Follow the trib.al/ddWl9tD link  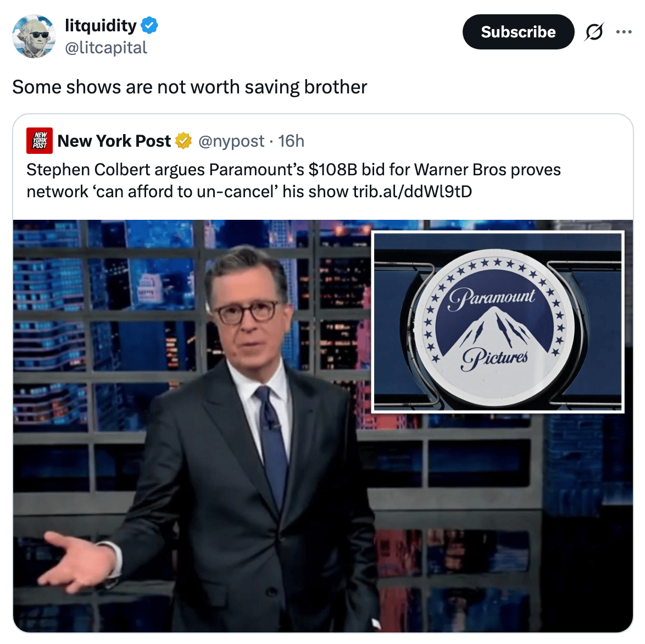tap(412, 191)
